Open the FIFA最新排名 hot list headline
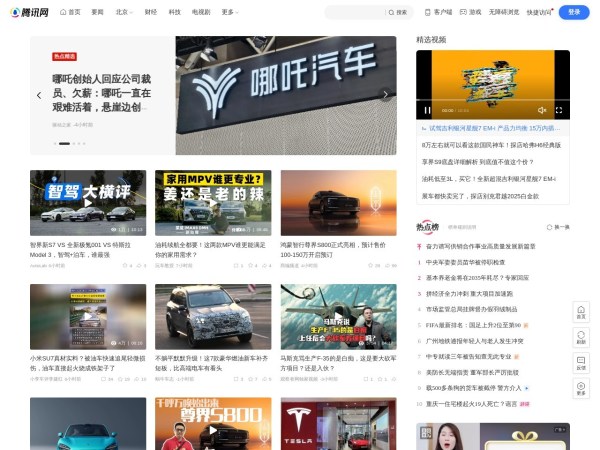 click(x=469, y=325)
